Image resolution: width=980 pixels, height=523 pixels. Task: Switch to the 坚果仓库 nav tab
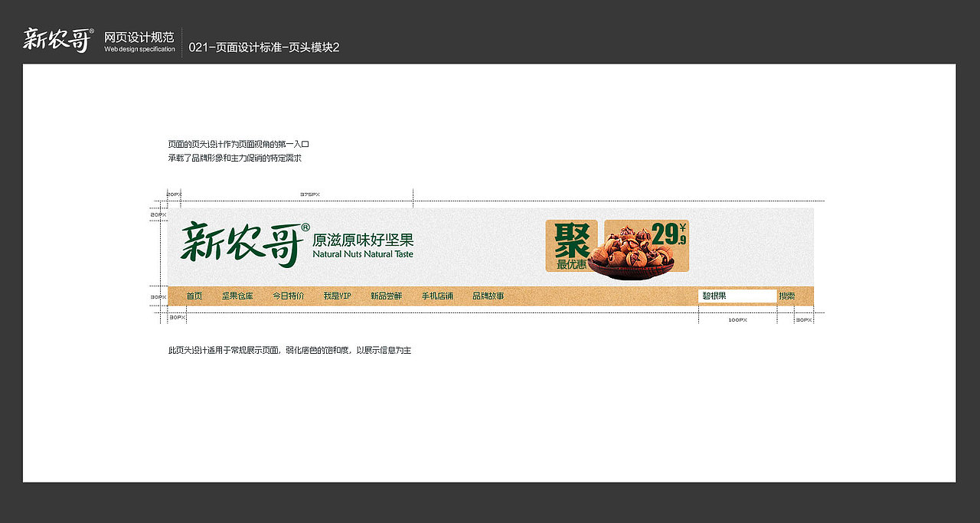pos(237,295)
